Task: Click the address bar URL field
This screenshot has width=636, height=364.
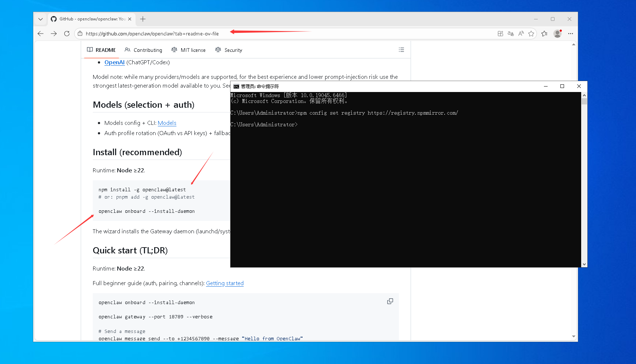Action: point(152,34)
